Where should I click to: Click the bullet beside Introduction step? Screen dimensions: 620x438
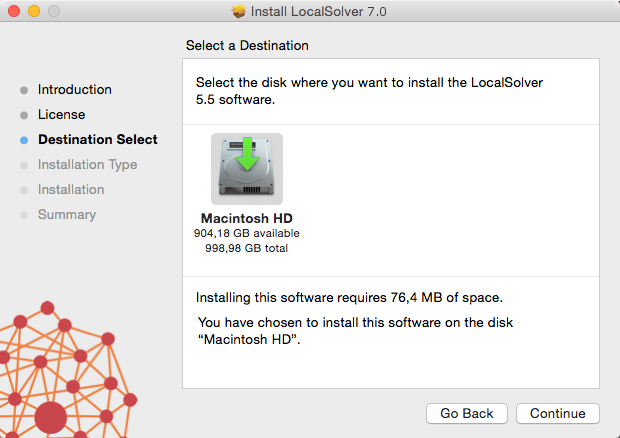(24, 90)
